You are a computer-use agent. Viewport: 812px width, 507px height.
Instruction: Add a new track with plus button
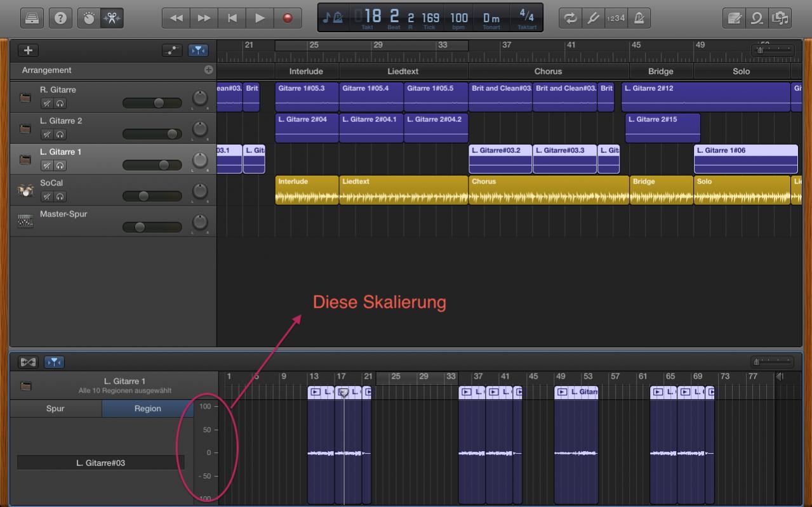(27, 51)
